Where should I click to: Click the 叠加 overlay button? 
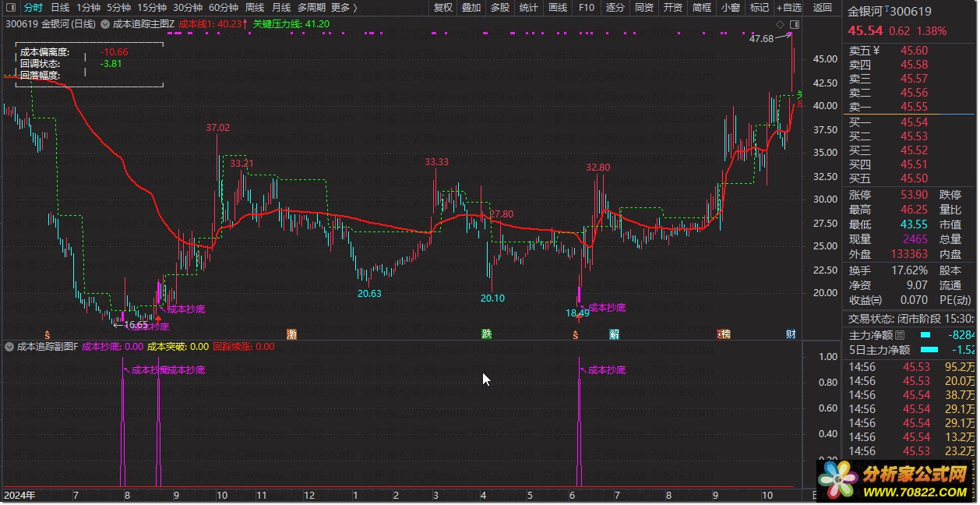[x=471, y=8]
